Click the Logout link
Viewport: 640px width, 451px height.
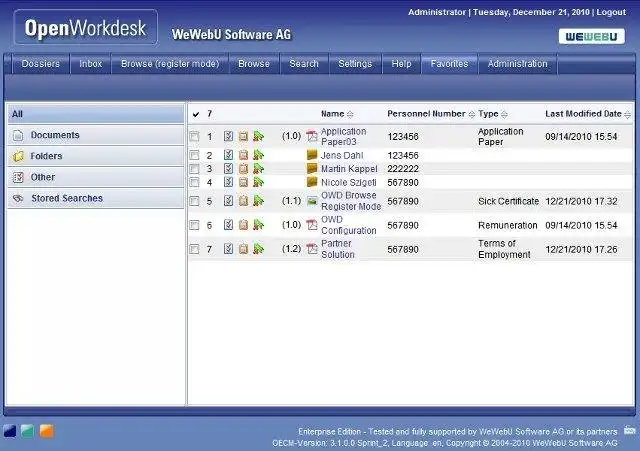tap(611, 12)
